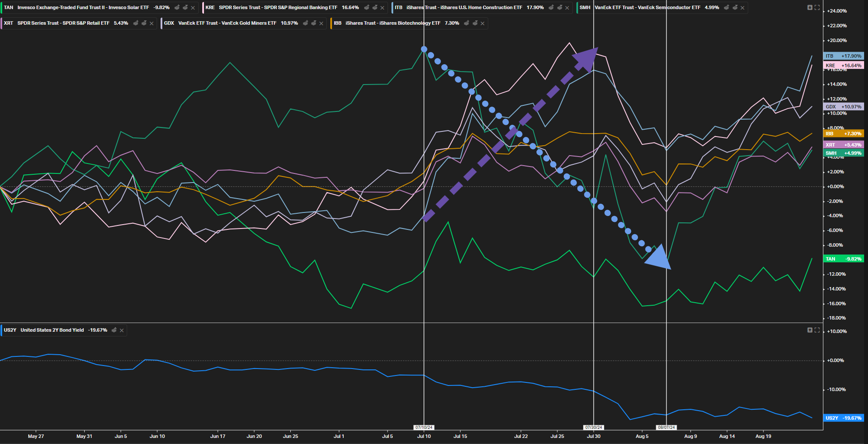
Task: Click the ITB +17.90% label on price axis
Action: 843,56
